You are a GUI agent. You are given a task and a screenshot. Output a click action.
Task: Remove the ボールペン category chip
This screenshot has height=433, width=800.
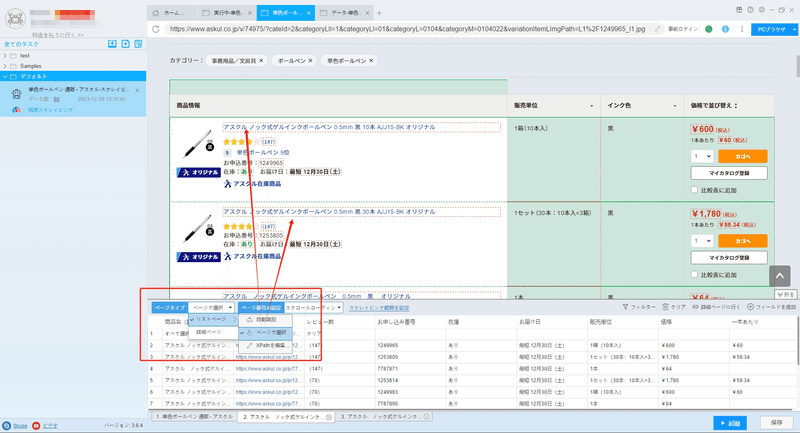click(x=310, y=61)
